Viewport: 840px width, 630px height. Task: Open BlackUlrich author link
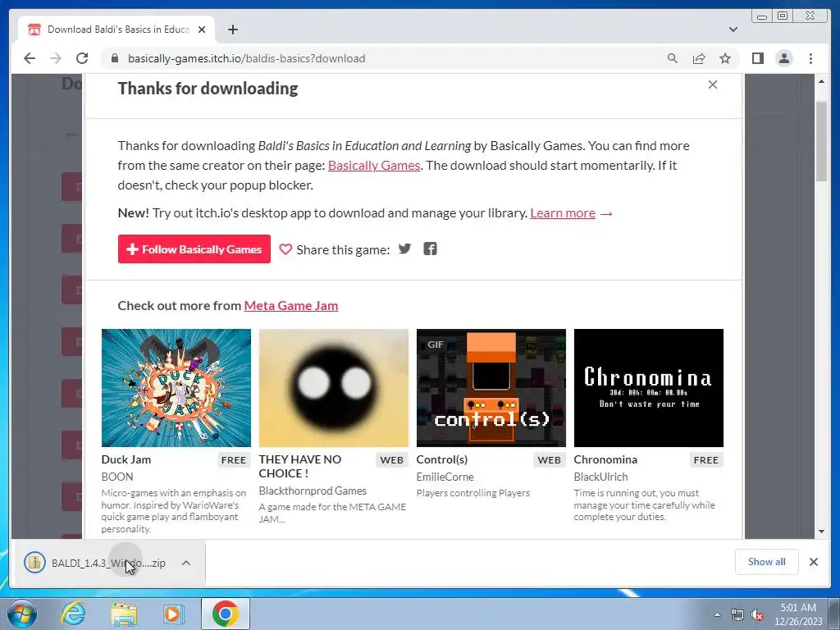click(x=600, y=477)
